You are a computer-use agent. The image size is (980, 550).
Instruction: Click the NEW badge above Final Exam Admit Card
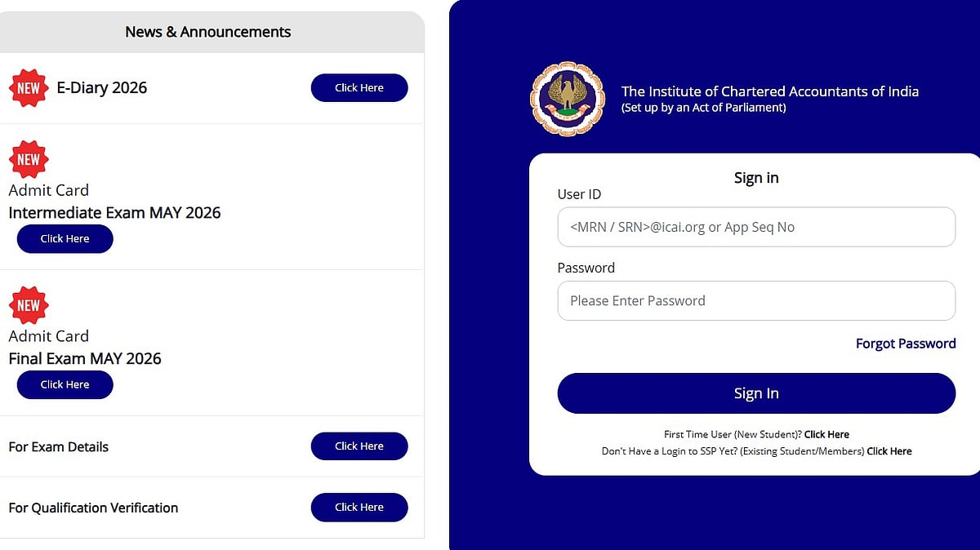click(29, 306)
